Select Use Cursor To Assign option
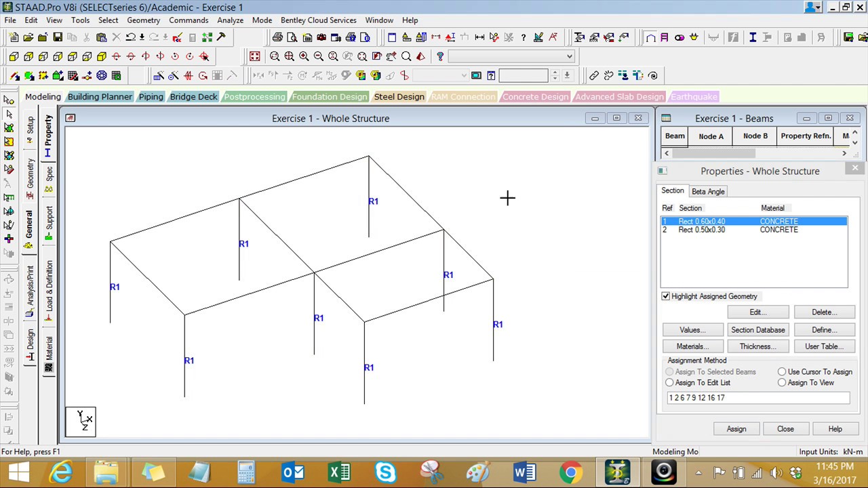 782,371
